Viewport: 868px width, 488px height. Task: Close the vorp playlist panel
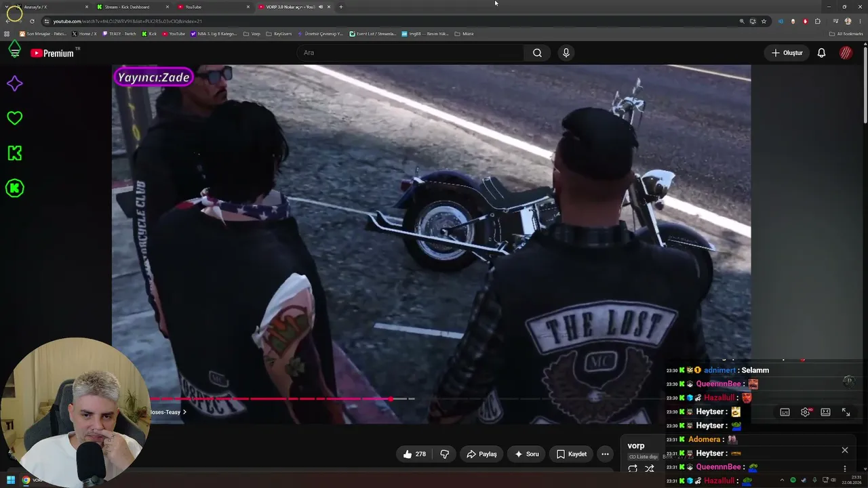pos(844,450)
